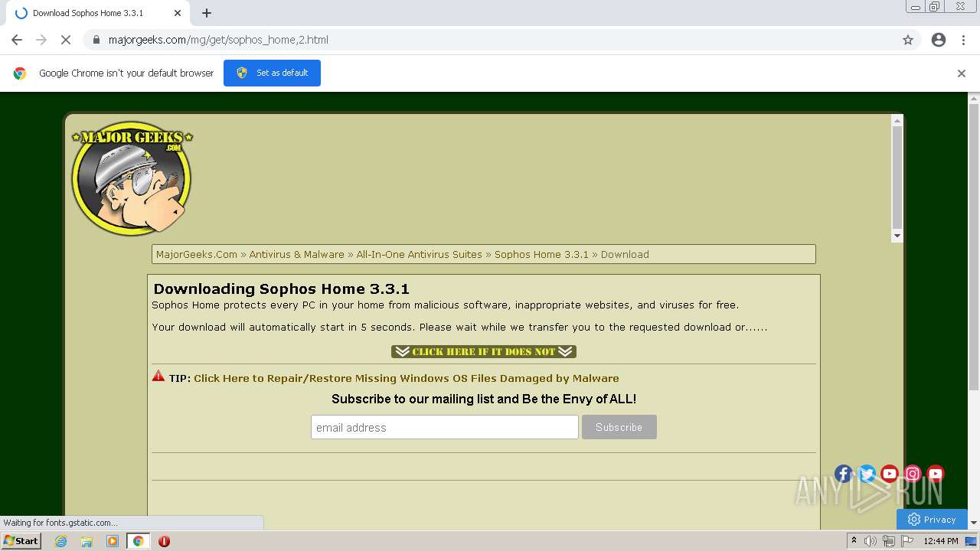
Task: Click page scrollbar up arrow
Action: (974, 98)
